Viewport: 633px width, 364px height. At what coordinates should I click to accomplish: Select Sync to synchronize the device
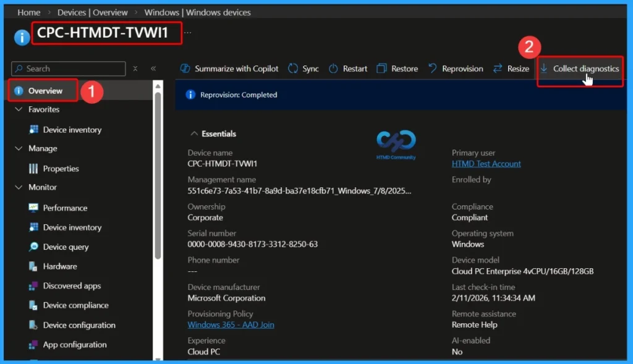pos(304,69)
